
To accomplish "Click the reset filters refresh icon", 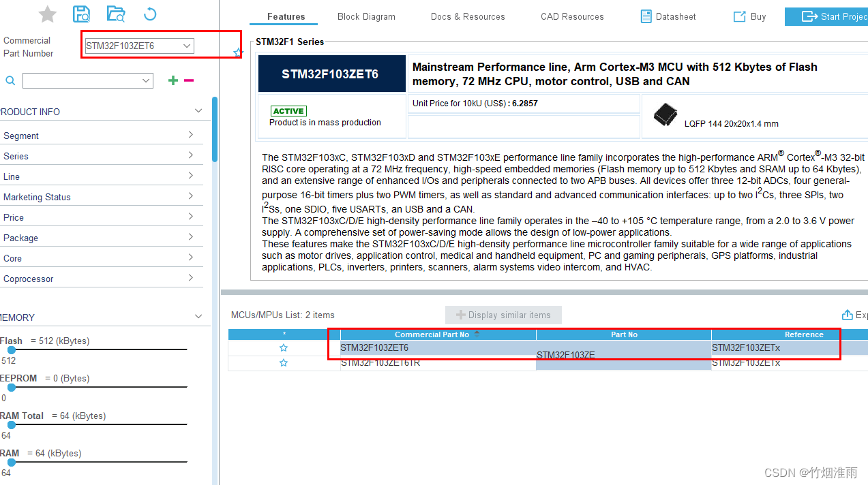I will coord(150,14).
